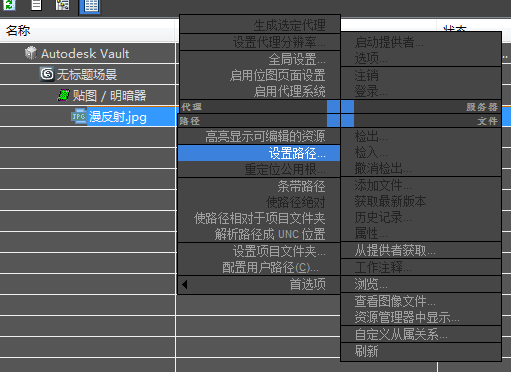The width and height of the screenshot is (511, 372).
Task: Select the 无标题场景 scene row
Action: (x=87, y=74)
